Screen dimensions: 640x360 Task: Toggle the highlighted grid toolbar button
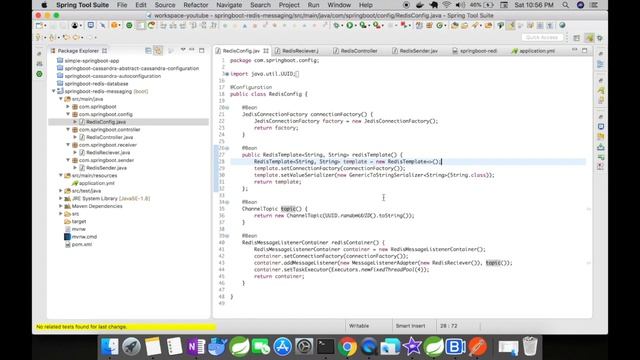pos(141,25)
